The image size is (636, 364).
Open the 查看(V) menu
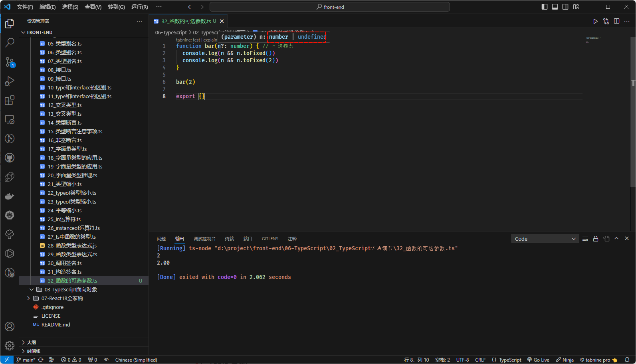(x=93, y=7)
